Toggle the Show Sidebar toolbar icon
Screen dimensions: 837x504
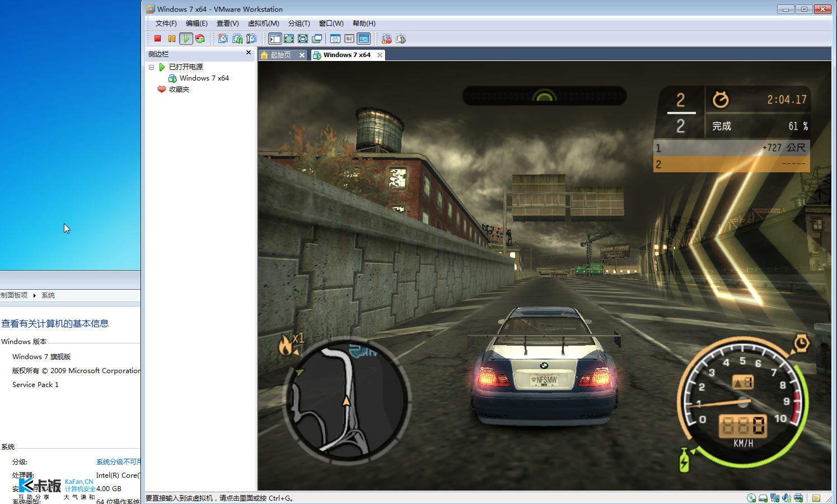click(275, 39)
